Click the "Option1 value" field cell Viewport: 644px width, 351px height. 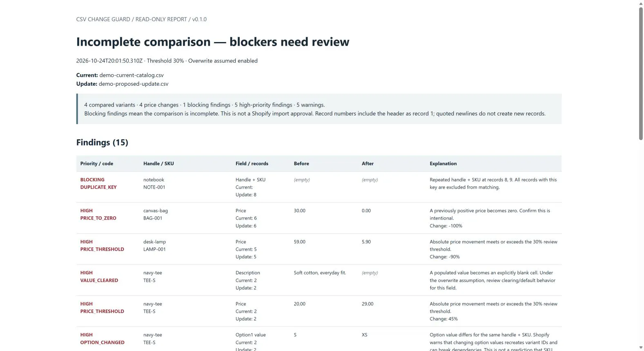[x=251, y=335]
